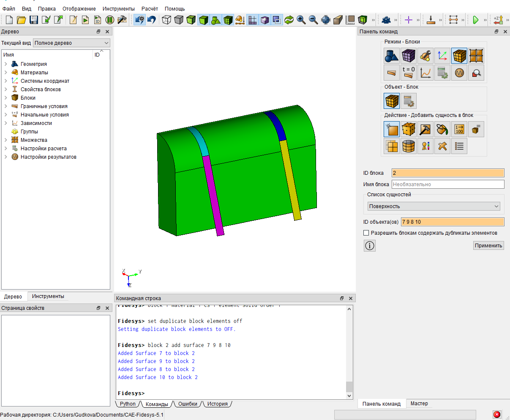Click the magenta strip on the model
Screen dimensions: 510x420
click(213, 195)
